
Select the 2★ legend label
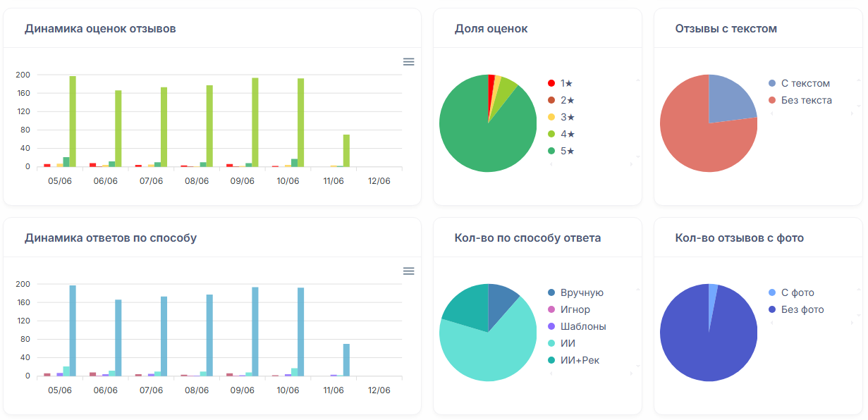click(567, 100)
